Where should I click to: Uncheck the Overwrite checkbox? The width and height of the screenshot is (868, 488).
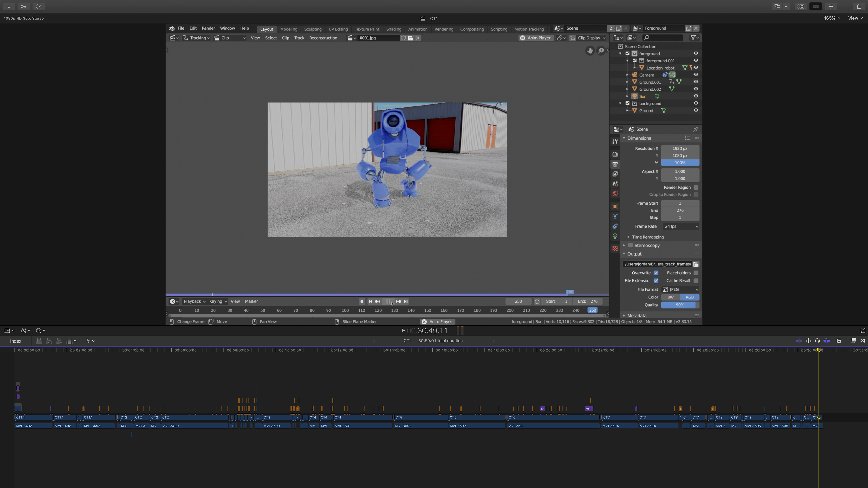(x=656, y=273)
